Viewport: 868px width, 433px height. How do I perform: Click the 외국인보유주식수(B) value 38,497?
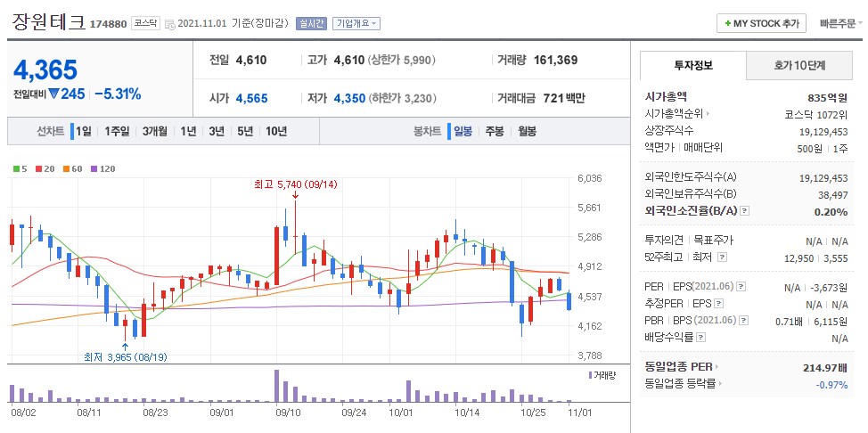(x=832, y=195)
